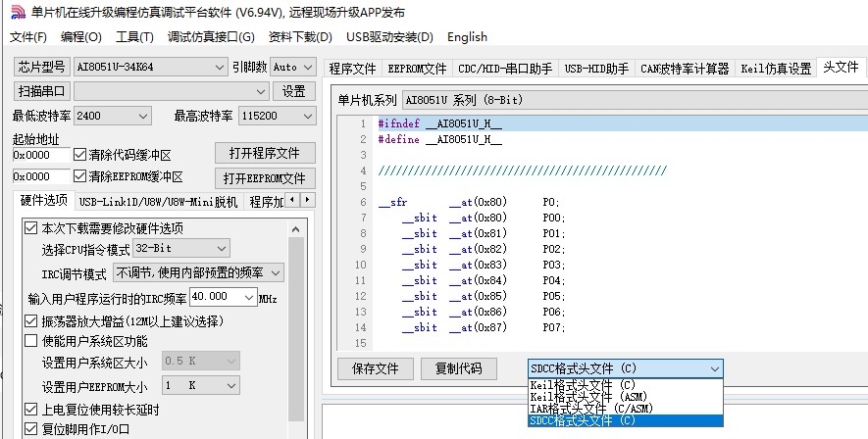Open the 工具(T) menu
868x439 pixels.
pos(134,37)
